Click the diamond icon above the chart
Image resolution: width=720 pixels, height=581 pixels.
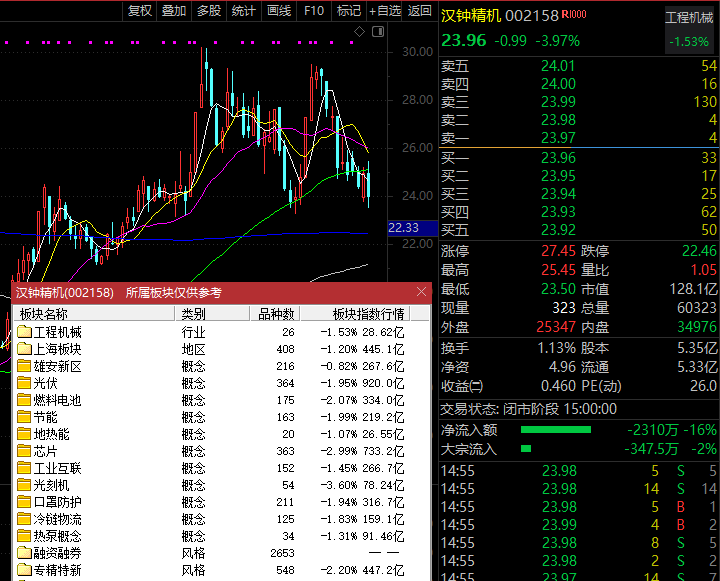coord(358,31)
